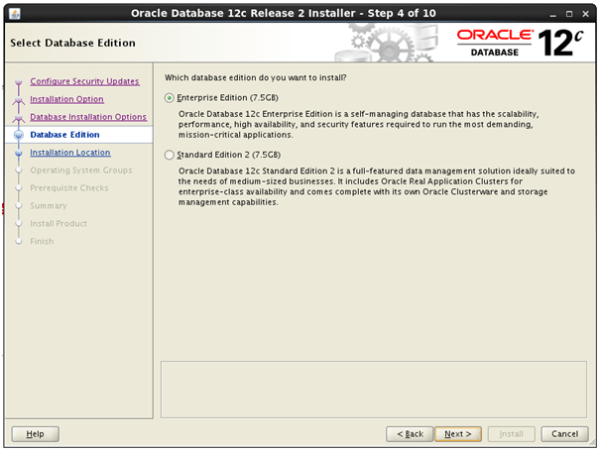Viewport: 601px width, 452px height.
Task: Choose the Standard Edition 2 radio button
Action: (x=168, y=155)
